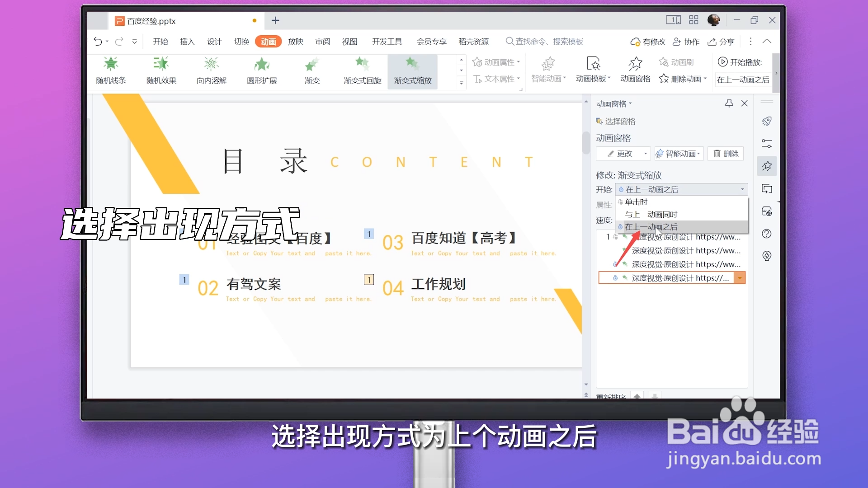Open dropdown arrow of selected animation item
The height and width of the screenshot is (488, 868).
click(x=740, y=278)
